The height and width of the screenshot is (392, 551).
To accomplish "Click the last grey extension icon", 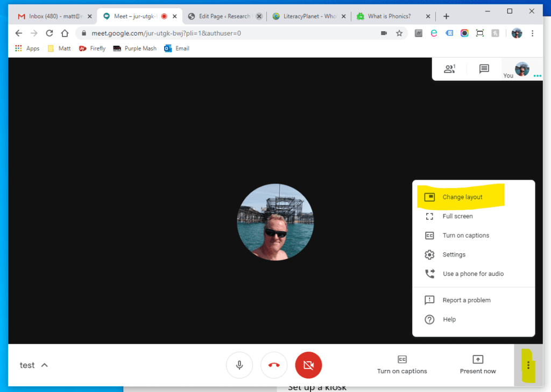I will coord(495,33).
